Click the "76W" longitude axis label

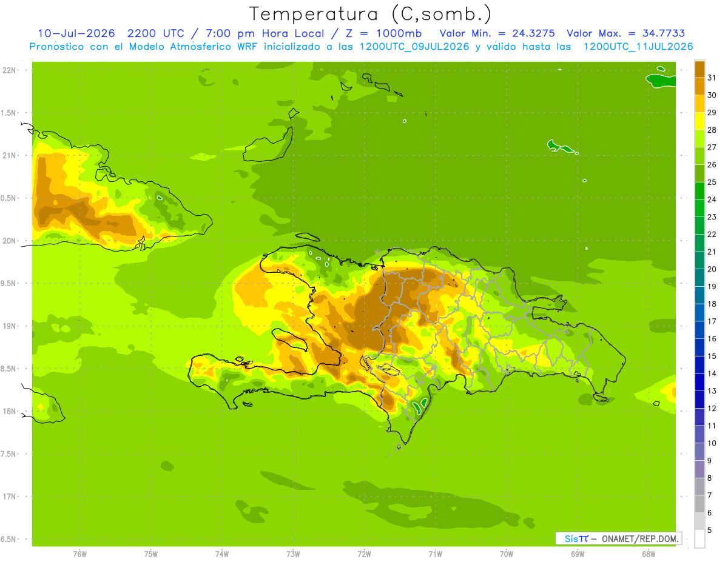coord(79,554)
